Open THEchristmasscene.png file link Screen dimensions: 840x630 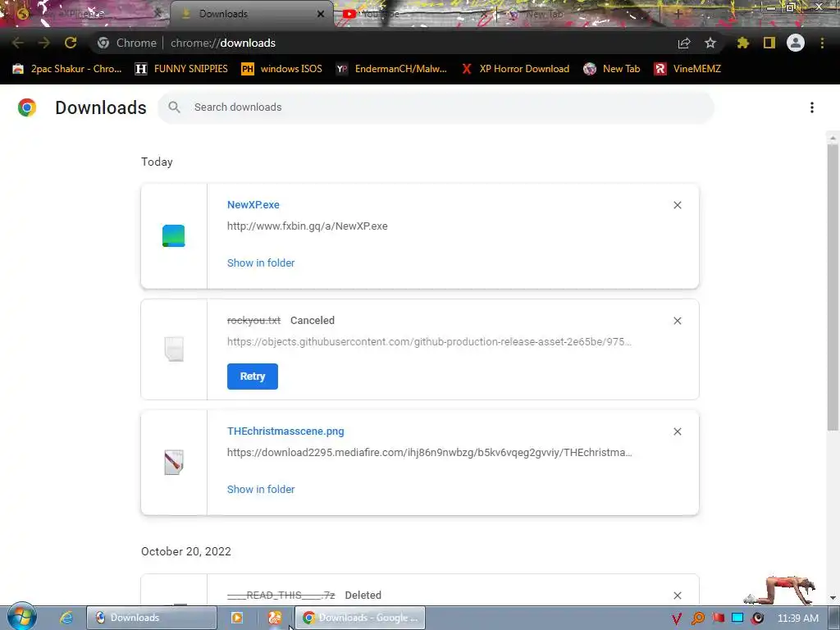pyautogui.click(x=285, y=431)
